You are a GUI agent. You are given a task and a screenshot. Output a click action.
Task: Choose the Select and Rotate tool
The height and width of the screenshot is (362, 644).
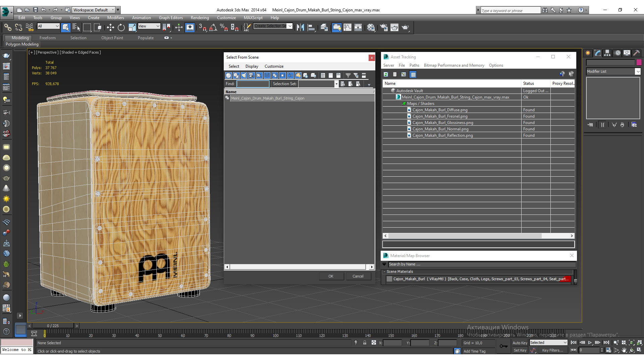coord(121,27)
